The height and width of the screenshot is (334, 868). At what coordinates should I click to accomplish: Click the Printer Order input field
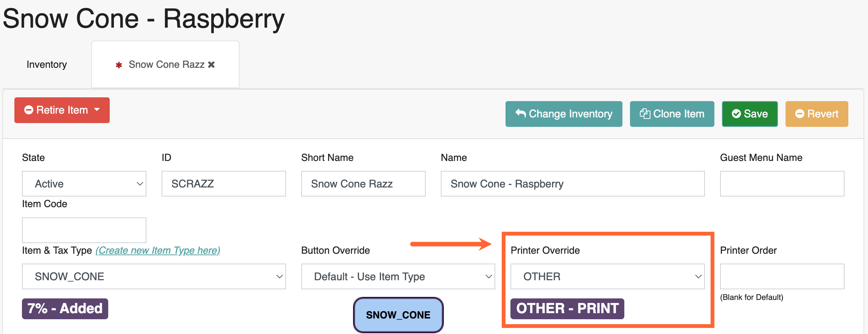[x=782, y=276]
